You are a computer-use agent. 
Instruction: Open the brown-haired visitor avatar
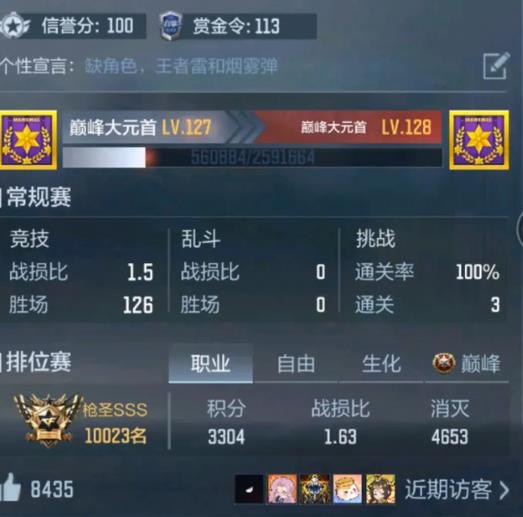[x=381, y=489]
